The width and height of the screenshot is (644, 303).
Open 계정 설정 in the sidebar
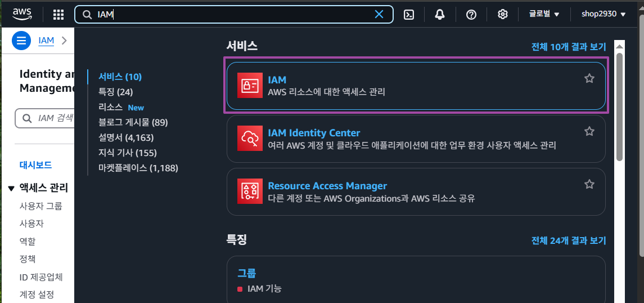tap(37, 295)
